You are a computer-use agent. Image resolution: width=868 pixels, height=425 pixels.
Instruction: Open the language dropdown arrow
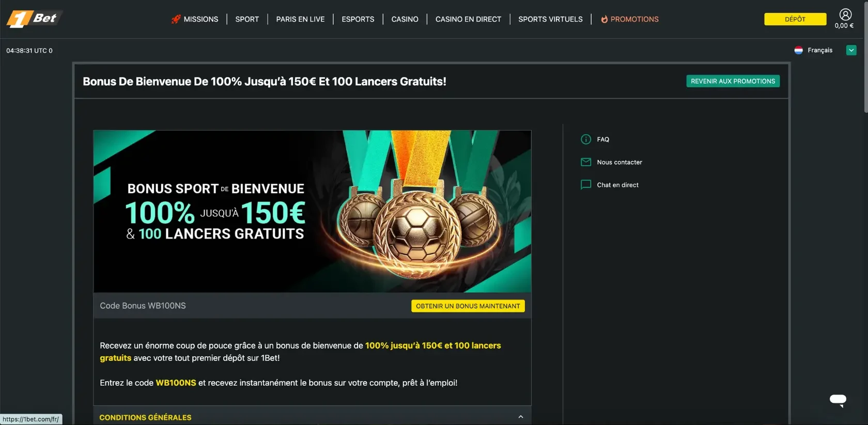[851, 50]
